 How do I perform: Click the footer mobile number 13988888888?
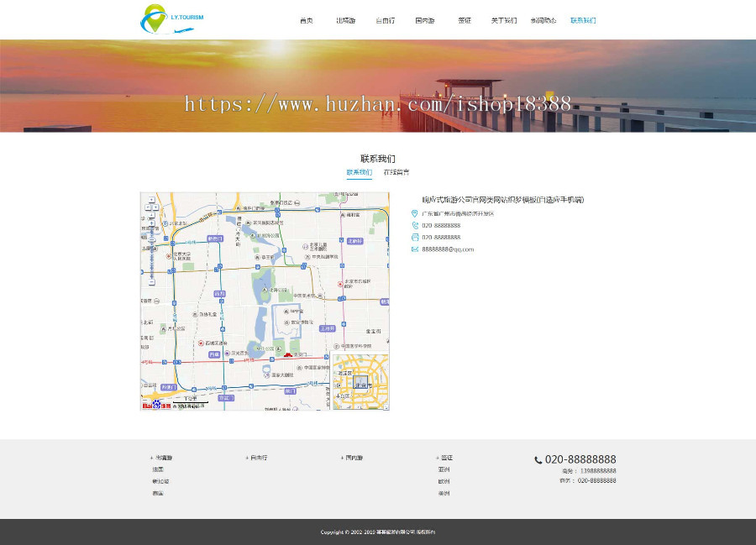coord(598,471)
